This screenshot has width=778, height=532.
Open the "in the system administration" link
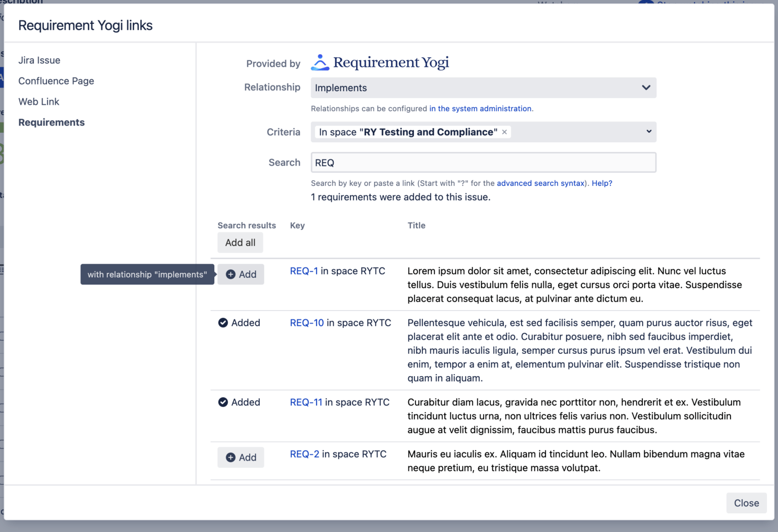[x=480, y=108]
